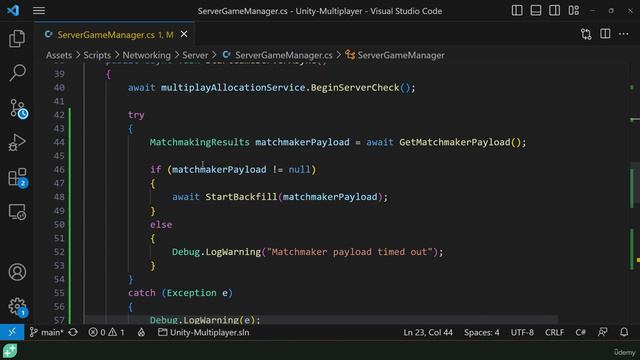Click the Scripts breadcrumb
The image size is (640, 360).
[x=97, y=55]
